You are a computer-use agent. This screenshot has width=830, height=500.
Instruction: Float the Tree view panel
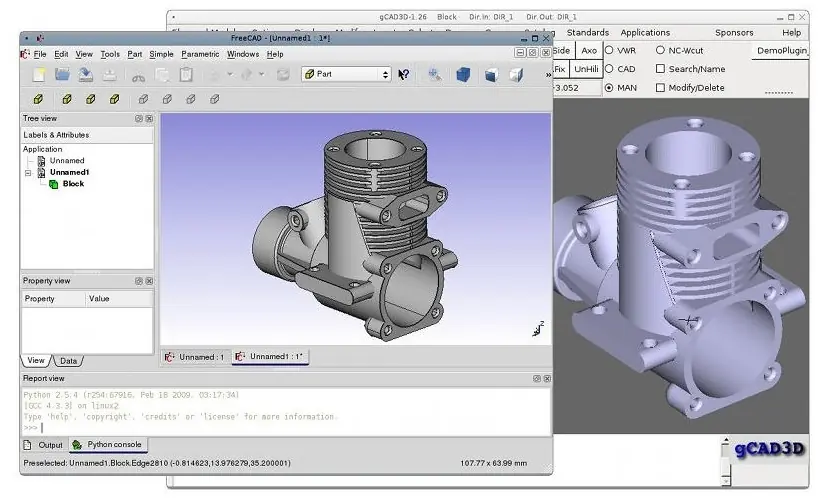[x=139, y=119]
